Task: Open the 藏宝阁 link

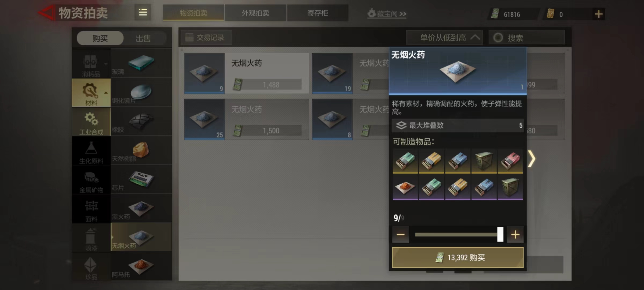Action: pos(387,13)
